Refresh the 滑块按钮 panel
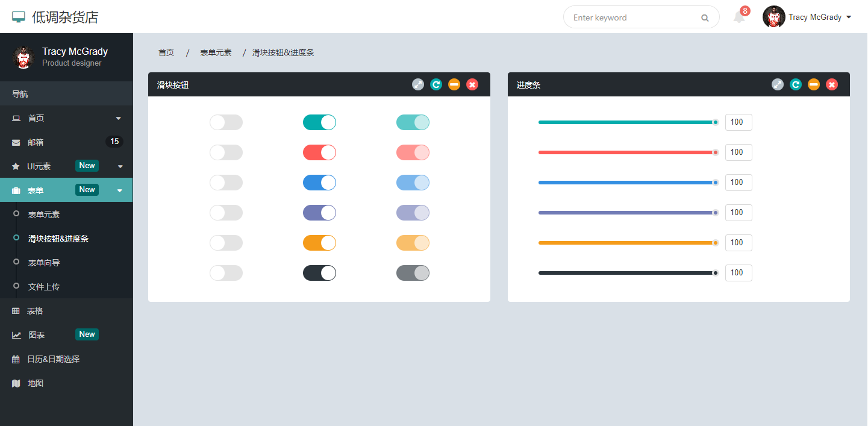Screen dimensions: 868x426 436,84
